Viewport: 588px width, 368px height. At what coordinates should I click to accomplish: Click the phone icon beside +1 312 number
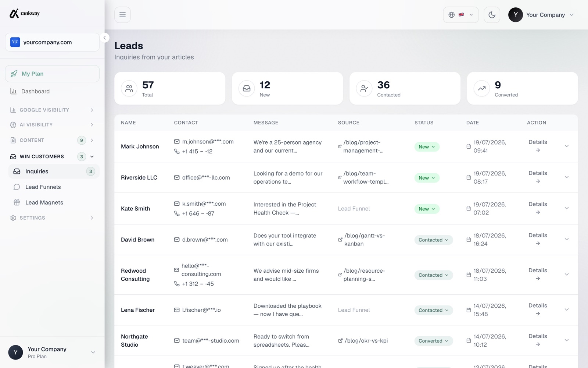[x=177, y=284]
